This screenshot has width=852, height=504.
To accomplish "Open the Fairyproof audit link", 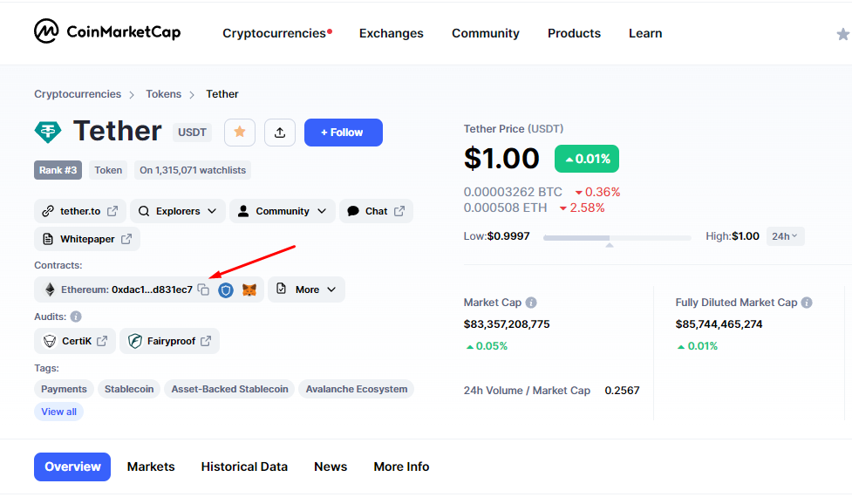I will [169, 341].
